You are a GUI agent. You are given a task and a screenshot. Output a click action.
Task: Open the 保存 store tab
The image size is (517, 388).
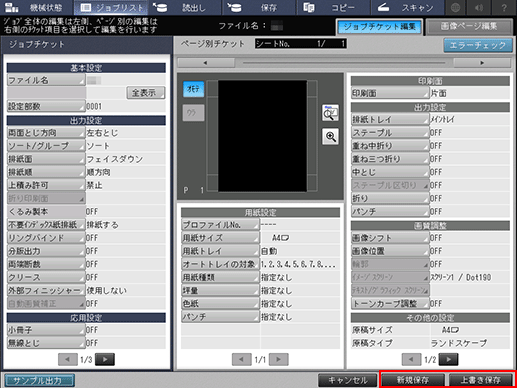[259, 7]
